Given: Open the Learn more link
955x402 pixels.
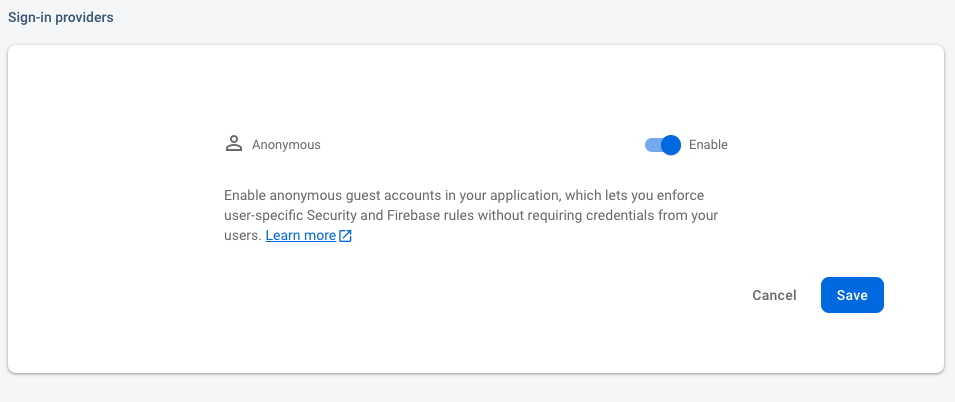Looking at the screenshot, I should tap(300, 236).
